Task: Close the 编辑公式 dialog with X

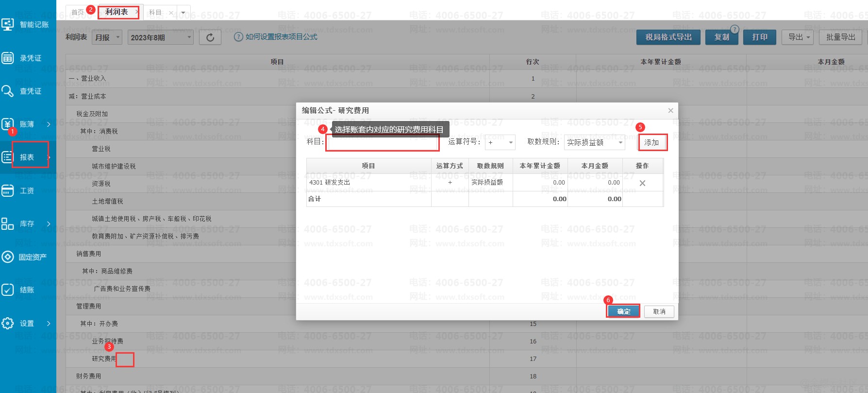Action: [670, 111]
